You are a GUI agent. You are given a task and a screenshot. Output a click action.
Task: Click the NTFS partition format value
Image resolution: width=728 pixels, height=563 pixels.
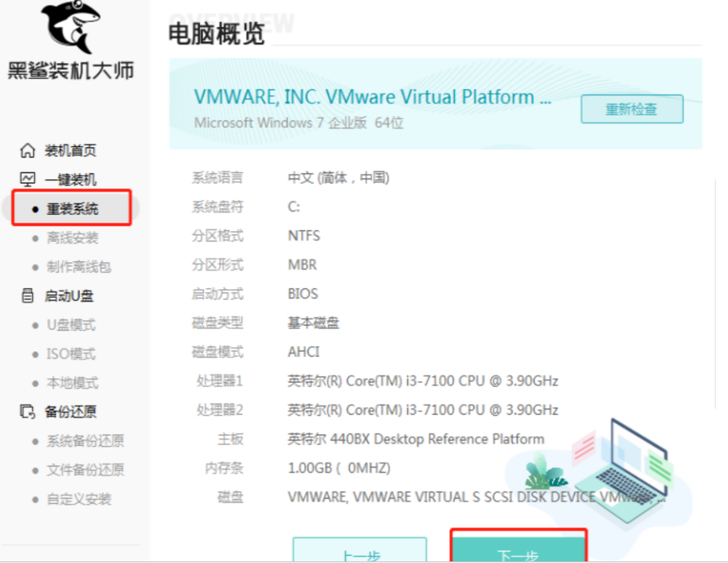303,236
